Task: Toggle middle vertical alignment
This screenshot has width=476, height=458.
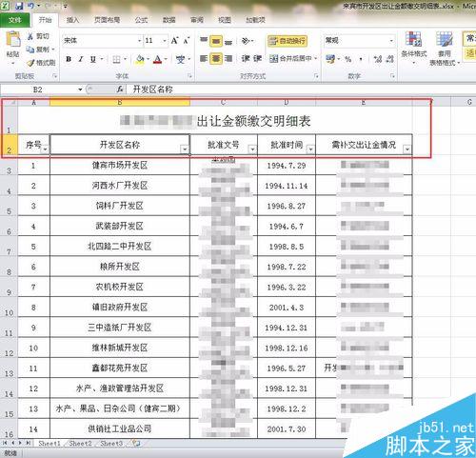Action: pyautogui.click(x=216, y=41)
